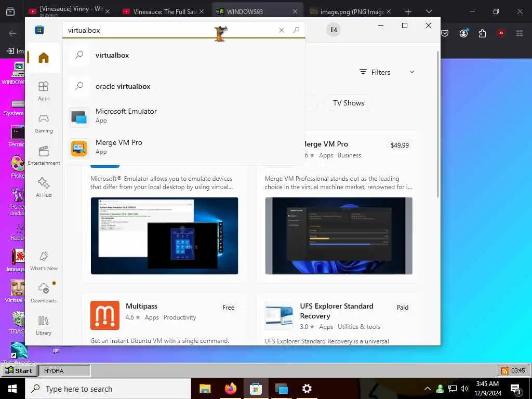Open the Entertainment section in sidebar
Viewport: 532px width, 399px height.
[44, 155]
